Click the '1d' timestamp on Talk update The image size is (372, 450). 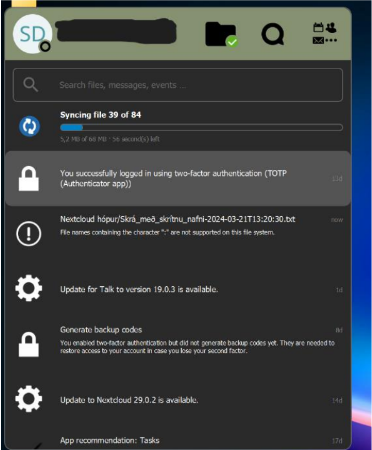coord(339,290)
